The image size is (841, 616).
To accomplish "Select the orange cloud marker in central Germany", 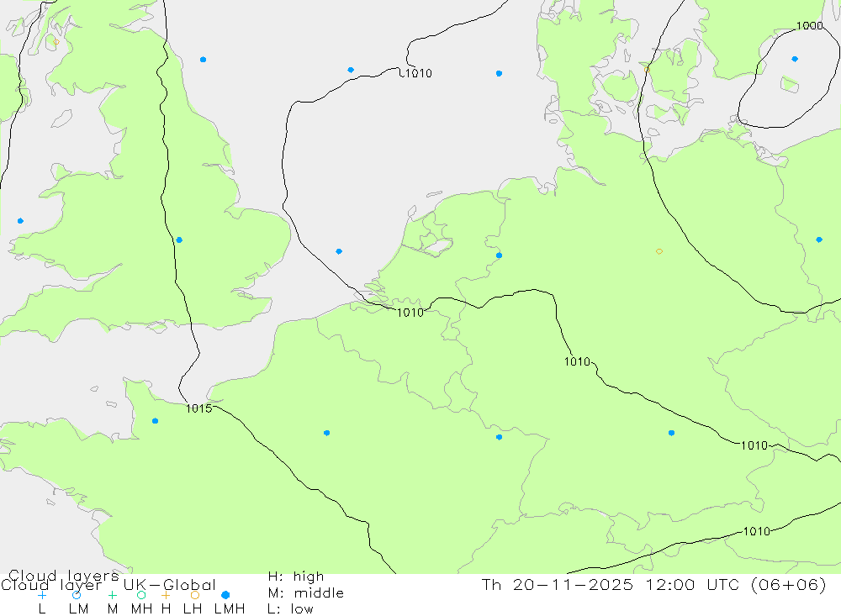I will point(659,251).
